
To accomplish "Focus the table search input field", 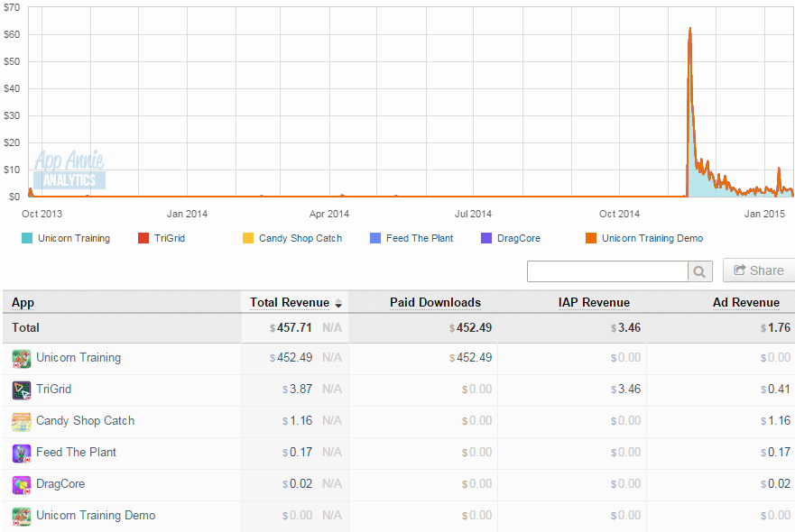I will [607, 271].
